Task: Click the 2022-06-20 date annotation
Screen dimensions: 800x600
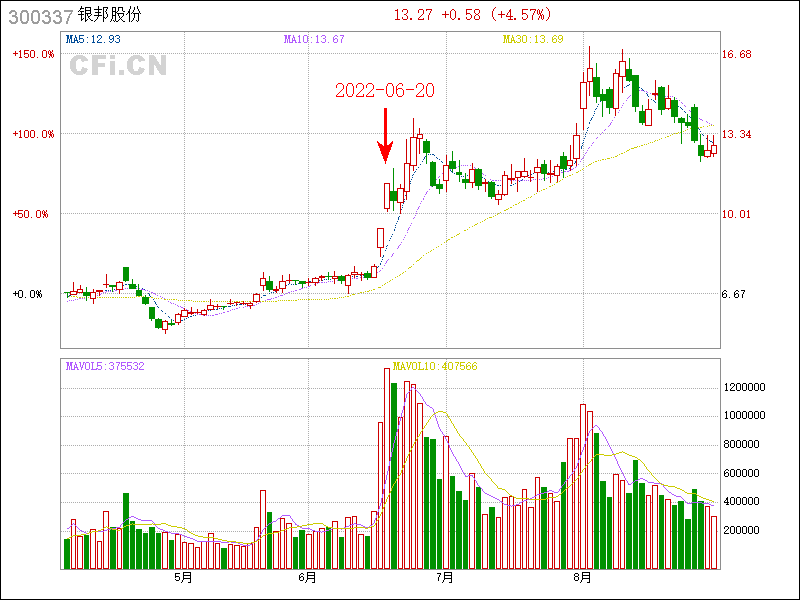Action: pos(384,90)
